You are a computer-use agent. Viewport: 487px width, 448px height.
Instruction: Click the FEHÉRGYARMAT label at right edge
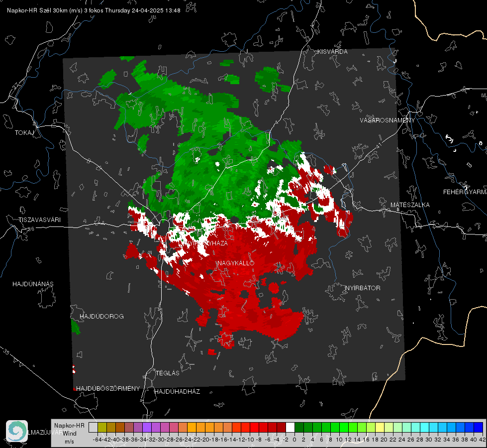(465, 192)
